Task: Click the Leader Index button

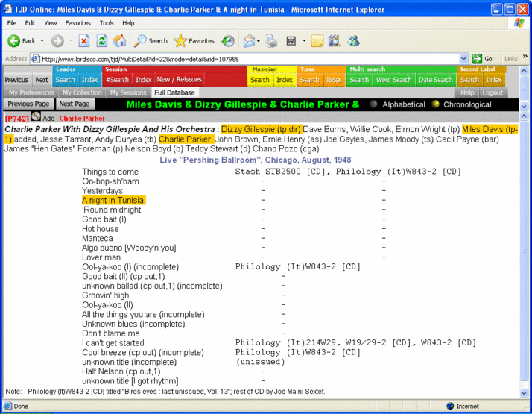Action: click(89, 80)
